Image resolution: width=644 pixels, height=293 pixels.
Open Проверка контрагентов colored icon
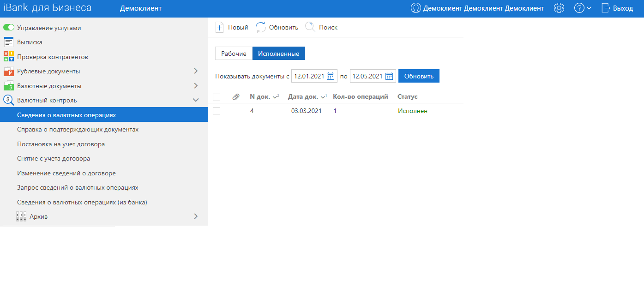[x=9, y=57]
